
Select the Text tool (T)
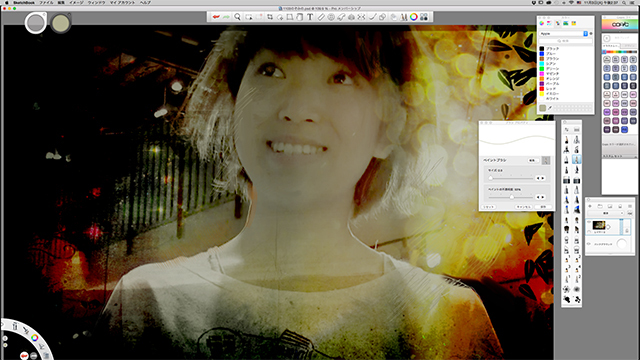click(x=310, y=17)
